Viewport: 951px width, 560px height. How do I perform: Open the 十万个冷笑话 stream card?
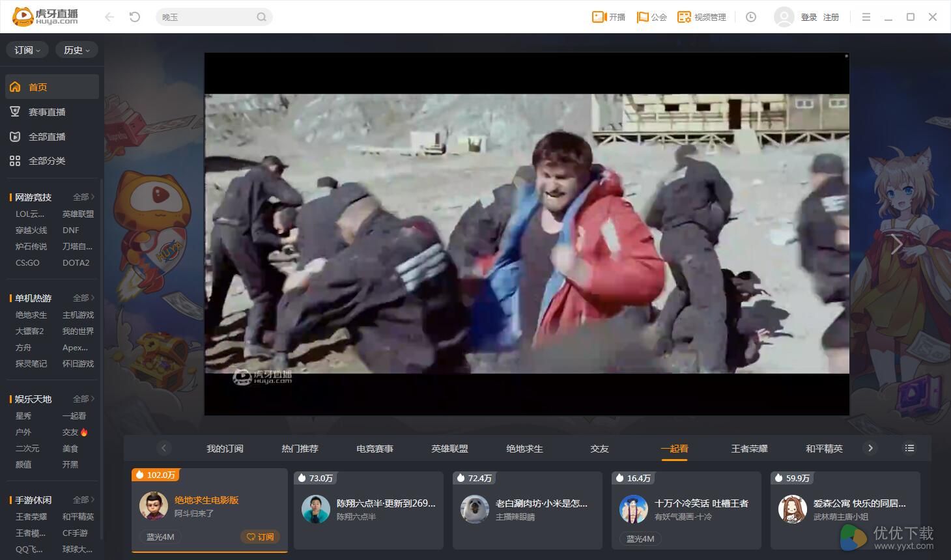(687, 510)
